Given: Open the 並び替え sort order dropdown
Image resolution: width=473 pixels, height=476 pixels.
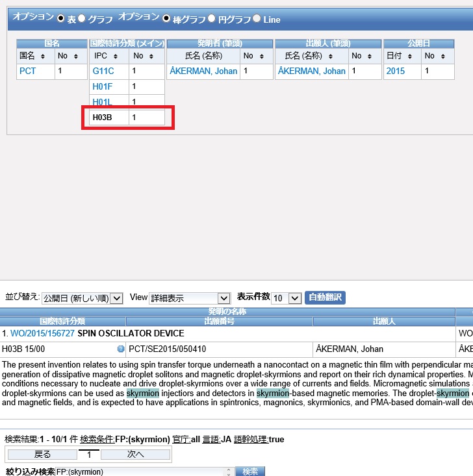Looking at the screenshot, I should click(83, 298).
